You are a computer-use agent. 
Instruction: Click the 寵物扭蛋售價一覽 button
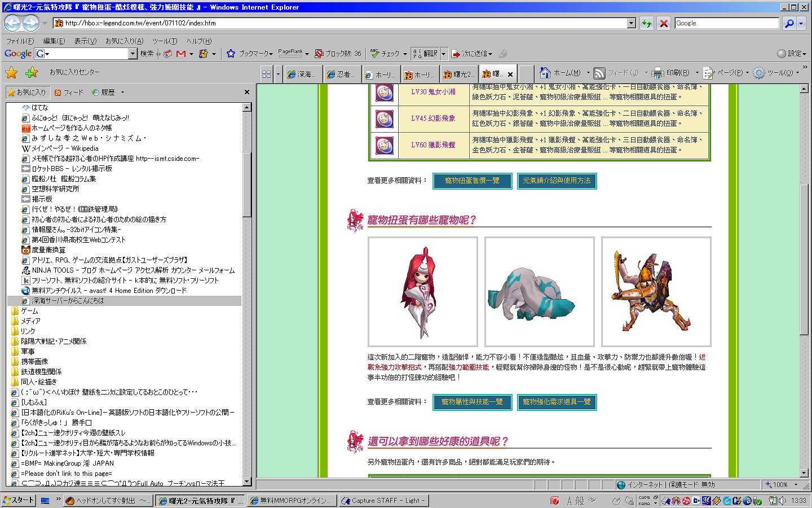(x=473, y=181)
